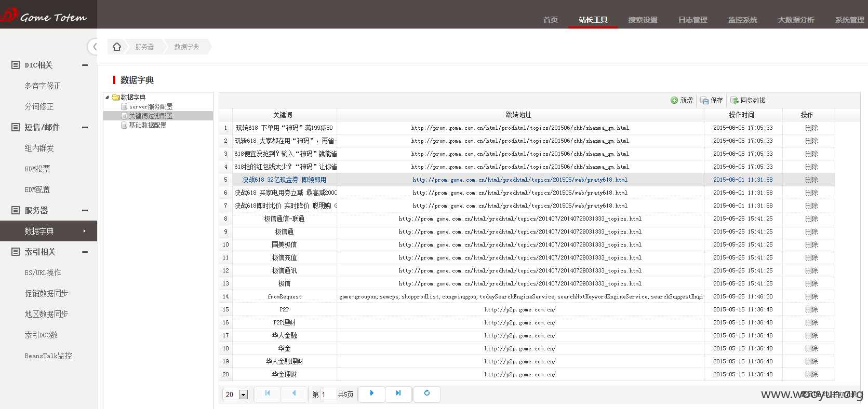The width and height of the screenshot is (868, 409).
Task: Click the 极信充值 keyword cell
Action: pyautogui.click(x=284, y=257)
